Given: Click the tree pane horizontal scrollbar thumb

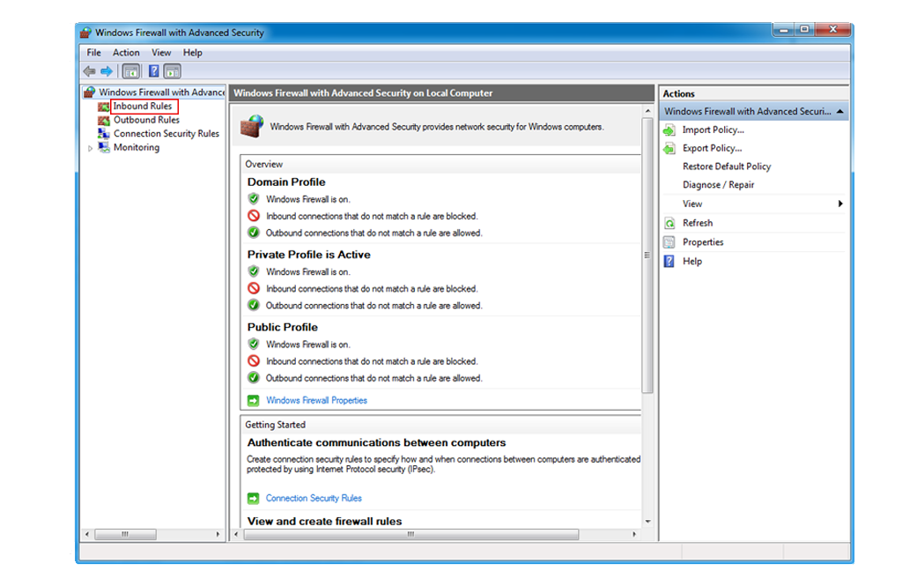Looking at the screenshot, I should [x=125, y=534].
